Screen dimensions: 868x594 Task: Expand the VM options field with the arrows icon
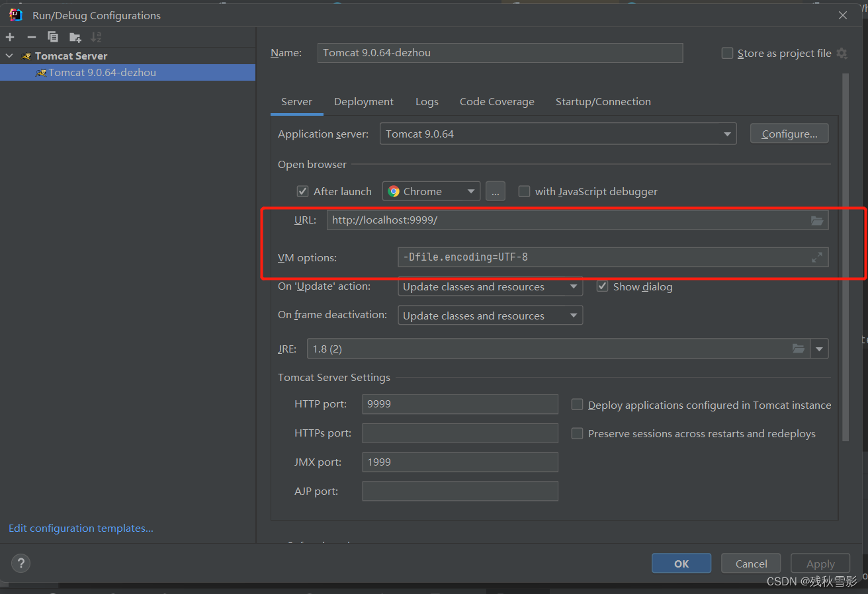(x=817, y=257)
